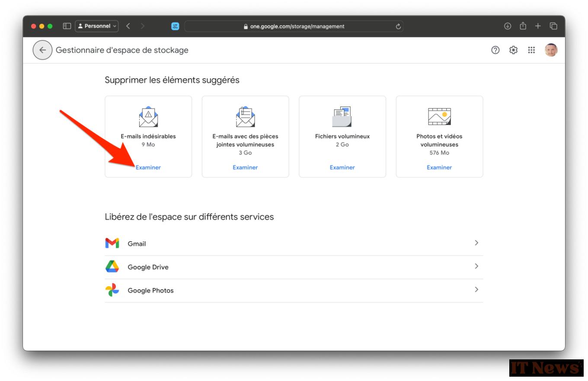Open the Google account profile picture
588x381 pixels.
(551, 50)
